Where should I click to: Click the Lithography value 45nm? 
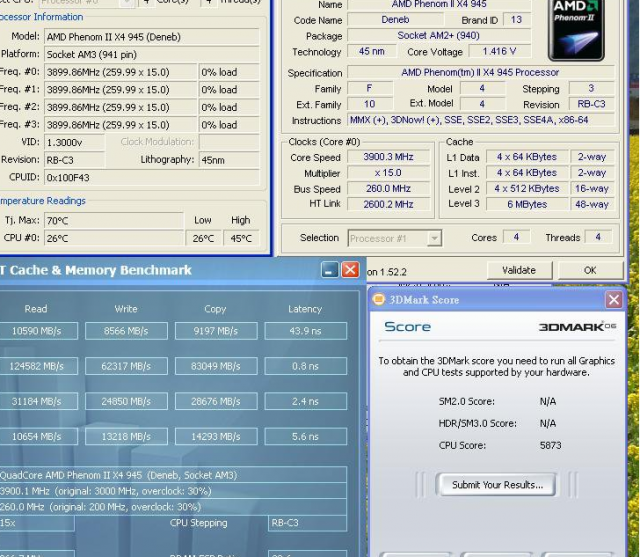coord(229,160)
